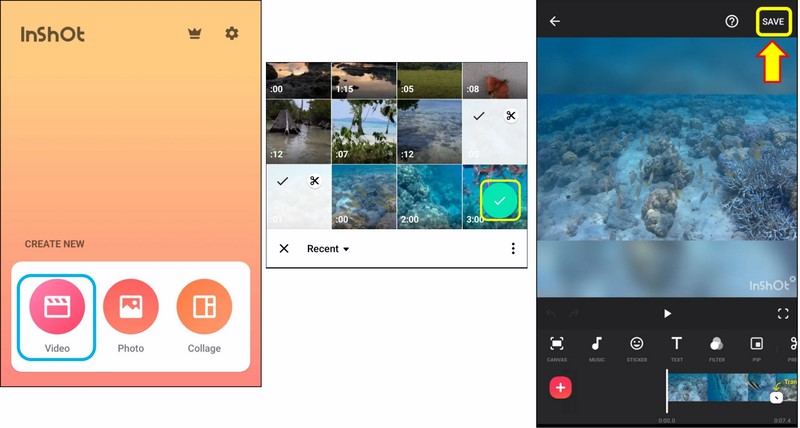Deselect the checked :05 gallery clip
The width and height of the screenshot is (800, 428).
tap(478, 116)
